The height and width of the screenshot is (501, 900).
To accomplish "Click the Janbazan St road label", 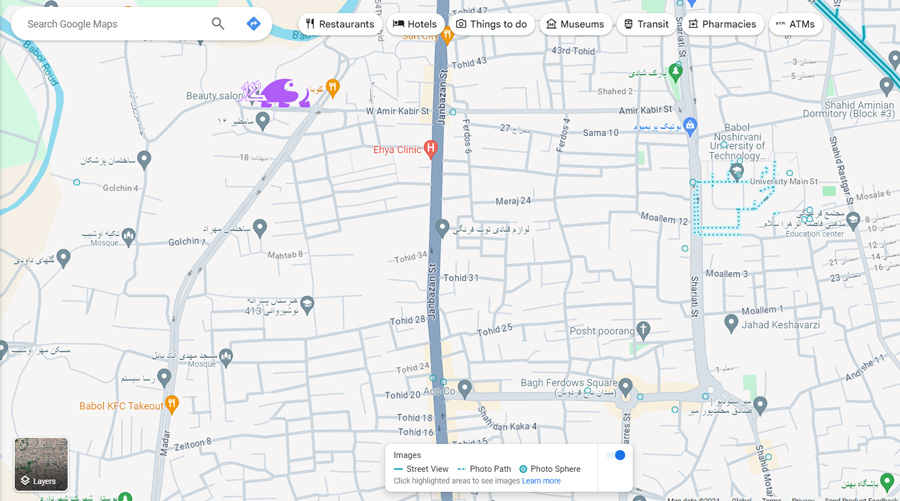I will click(432, 292).
